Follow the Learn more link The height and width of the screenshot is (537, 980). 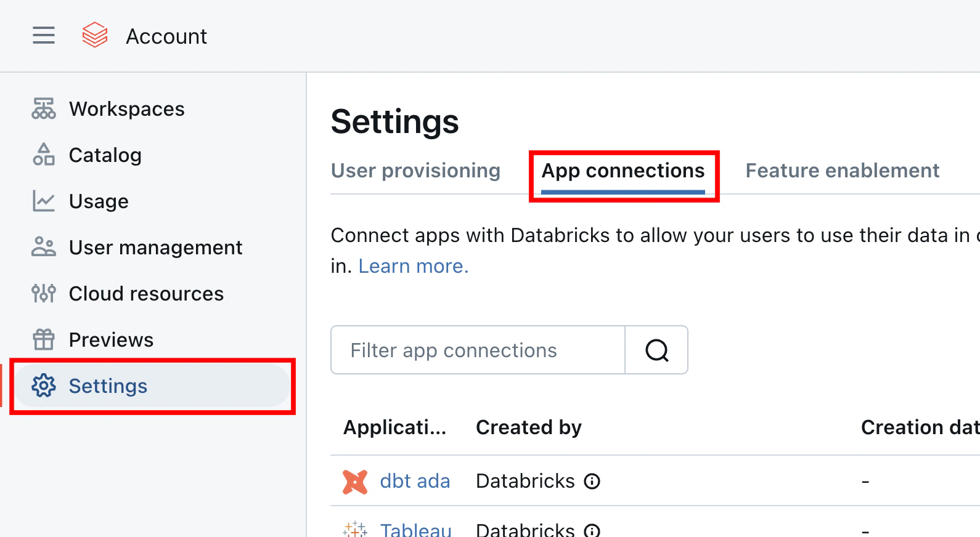[x=414, y=266]
